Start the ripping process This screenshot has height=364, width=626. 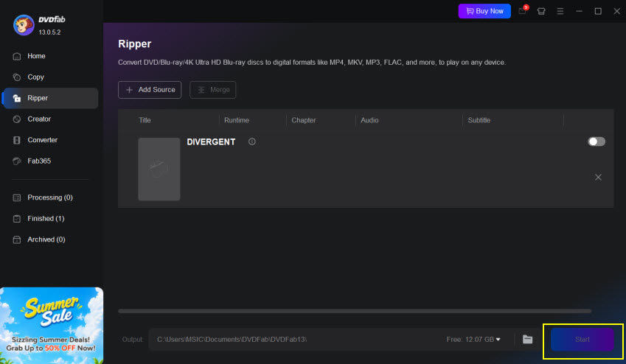coord(582,339)
